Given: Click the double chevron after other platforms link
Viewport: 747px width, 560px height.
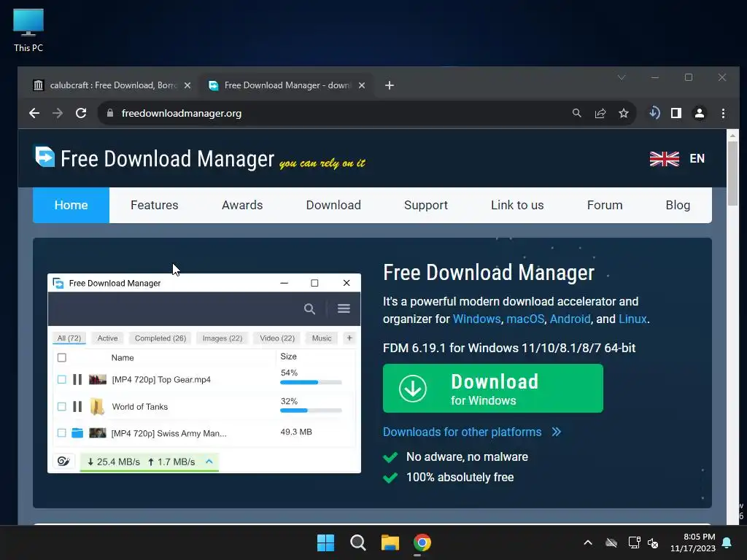Looking at the screenshot, I should pyautogui.click(x=557, y=432).
